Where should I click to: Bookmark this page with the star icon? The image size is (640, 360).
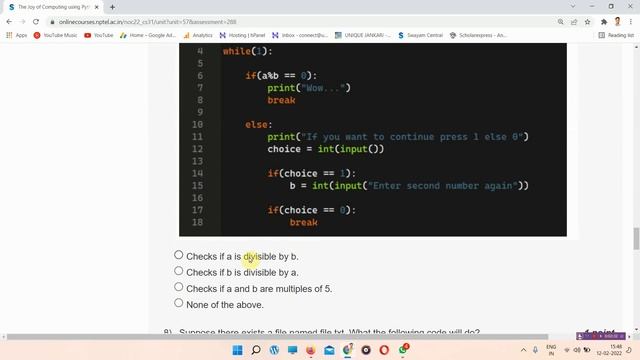pos(587,22)
